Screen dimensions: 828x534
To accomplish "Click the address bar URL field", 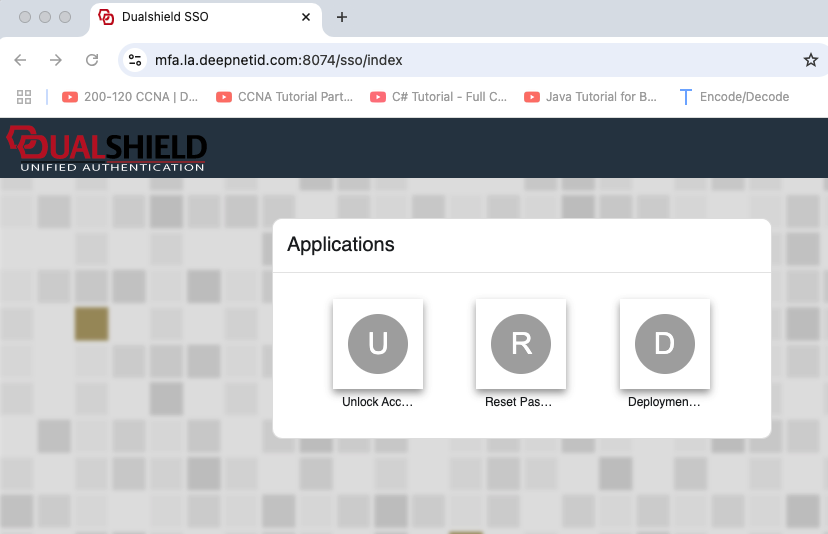I will (x=450, y=60).
